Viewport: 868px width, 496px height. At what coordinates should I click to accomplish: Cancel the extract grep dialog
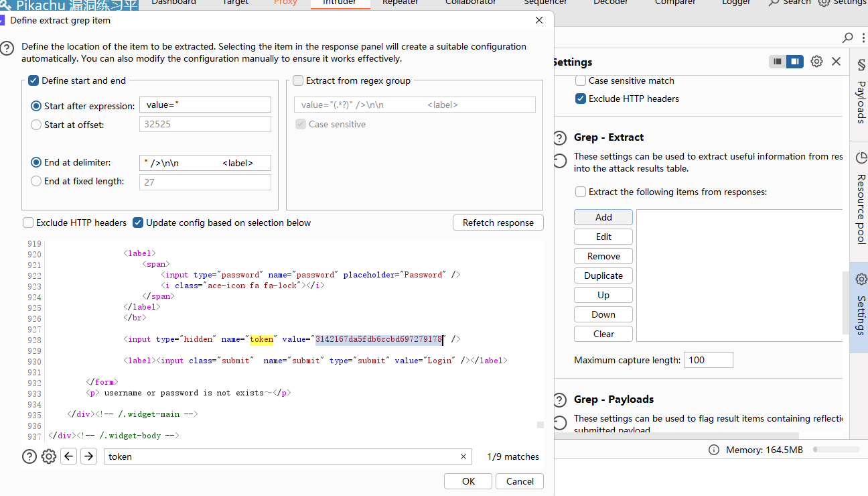point(520,481)
